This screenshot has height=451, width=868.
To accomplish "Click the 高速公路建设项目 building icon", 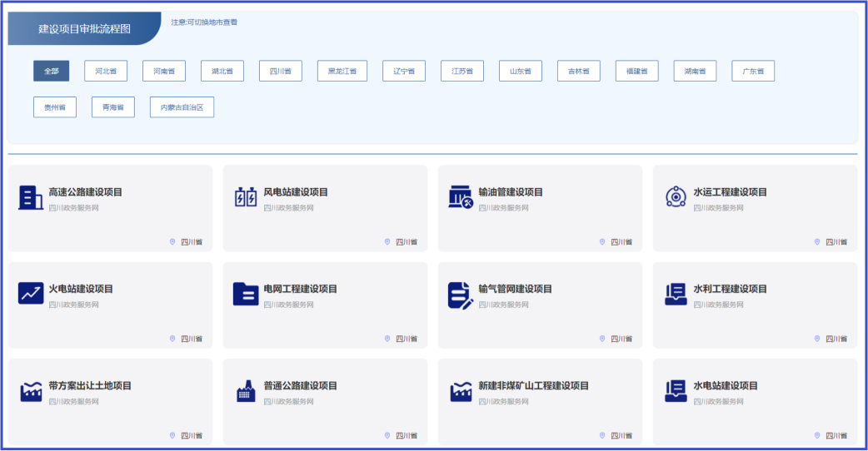I will click(31, 198).
